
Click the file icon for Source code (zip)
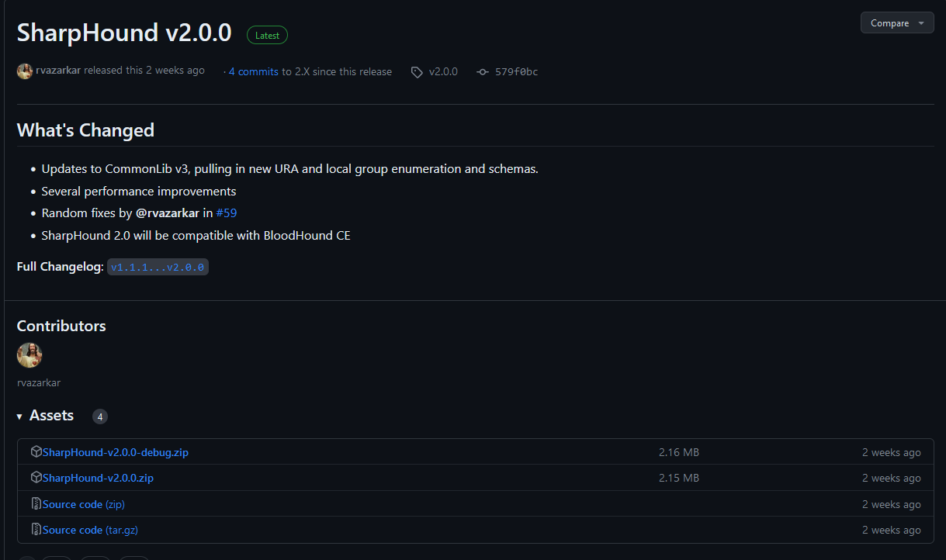pyautogui.click(x=36, y=504)
